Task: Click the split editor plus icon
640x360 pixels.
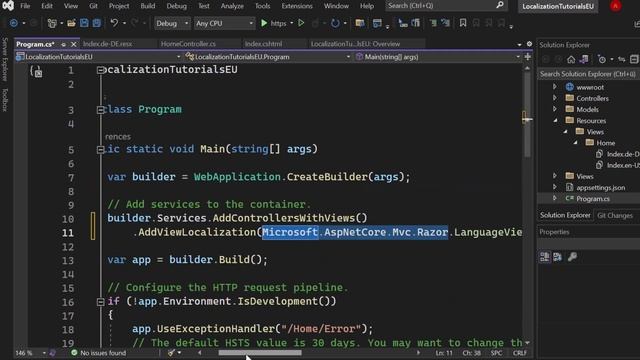Action: click(x=528, y=57)
